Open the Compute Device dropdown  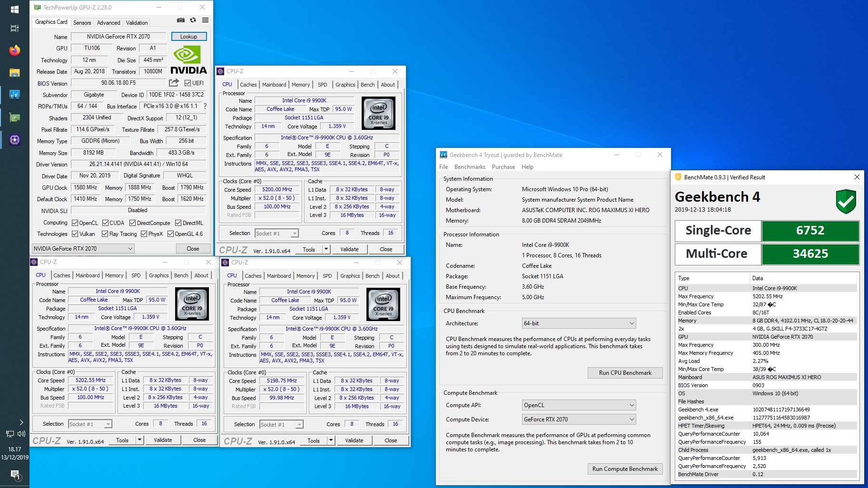point(579,420)
